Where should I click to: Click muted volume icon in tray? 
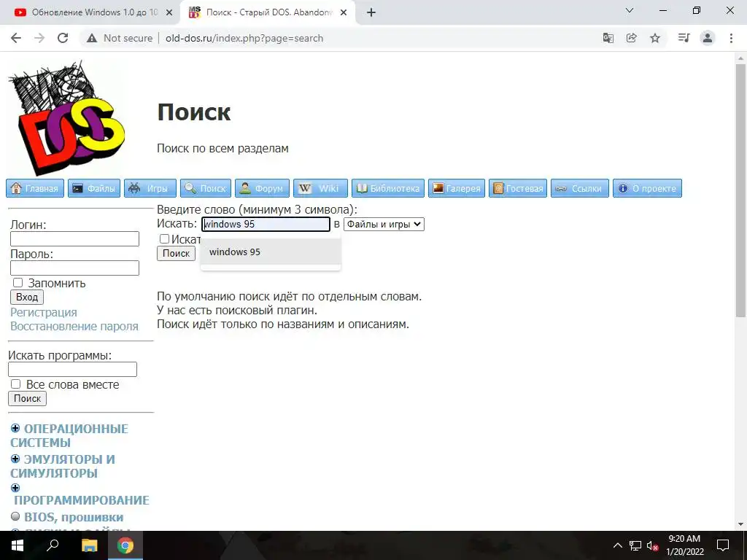coord(652,545)
